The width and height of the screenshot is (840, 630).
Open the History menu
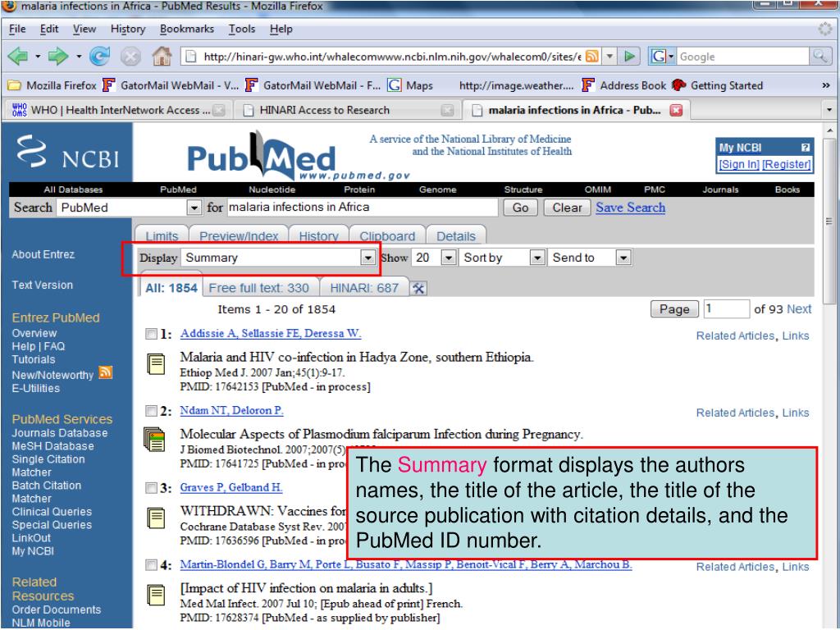127,29
